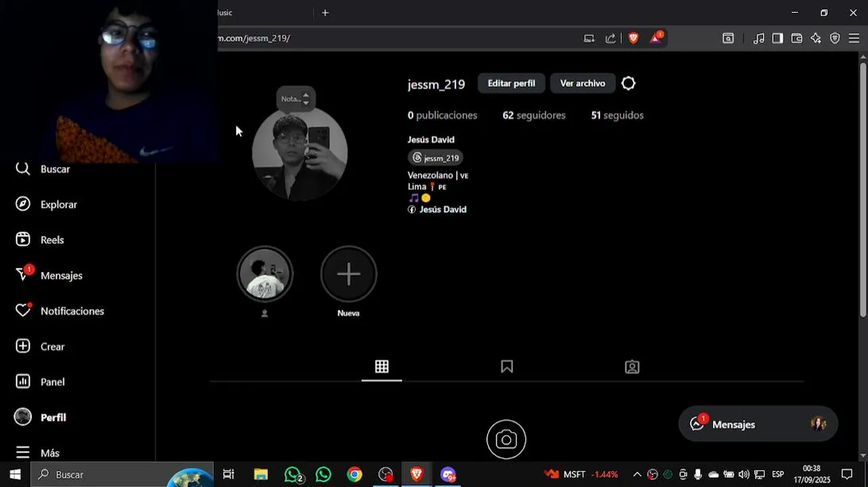Open Brave VPN shield icon
Screen dimensions: 868x487
[x=835, y=39]
